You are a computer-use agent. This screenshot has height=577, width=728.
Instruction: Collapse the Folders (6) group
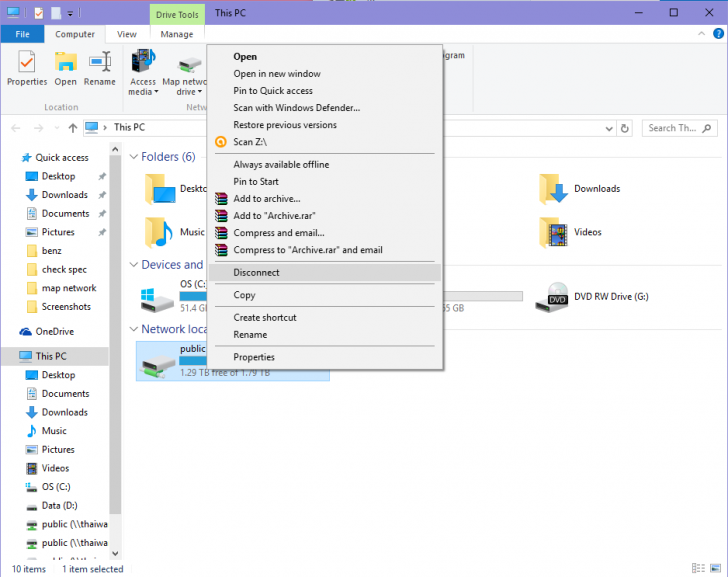coord(134,157)
